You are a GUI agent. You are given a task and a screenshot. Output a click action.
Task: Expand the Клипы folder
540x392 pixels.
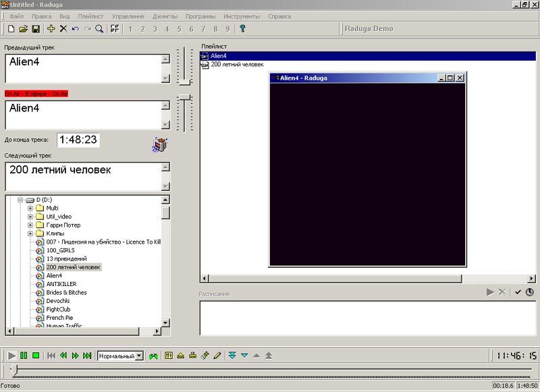pos(30,233)
